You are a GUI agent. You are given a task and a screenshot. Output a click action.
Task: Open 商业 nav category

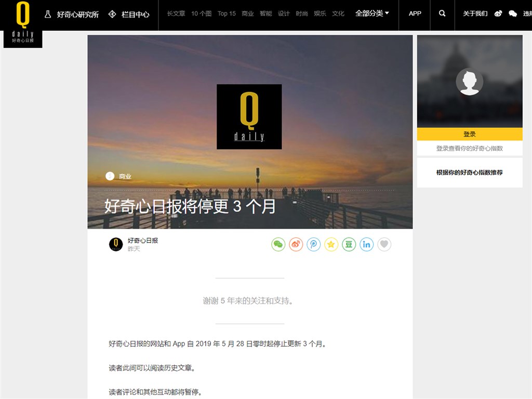point(248,14)
